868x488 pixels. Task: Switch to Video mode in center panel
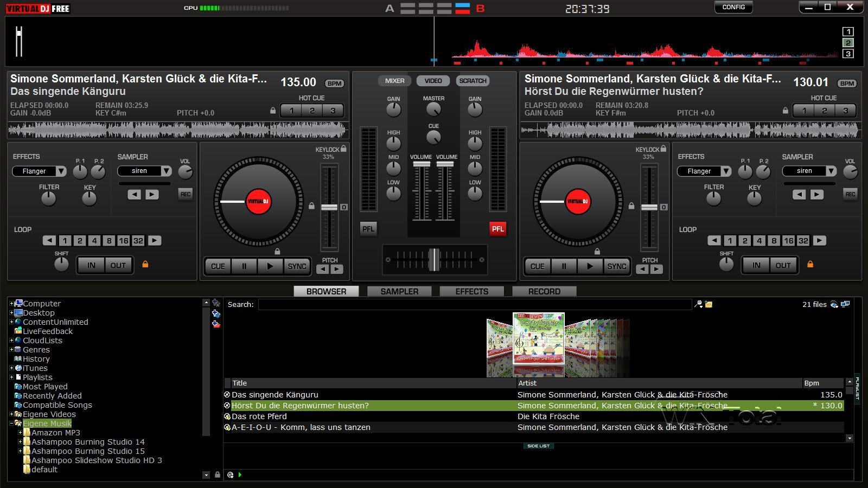pyautogui.click(x=432, y=80)
